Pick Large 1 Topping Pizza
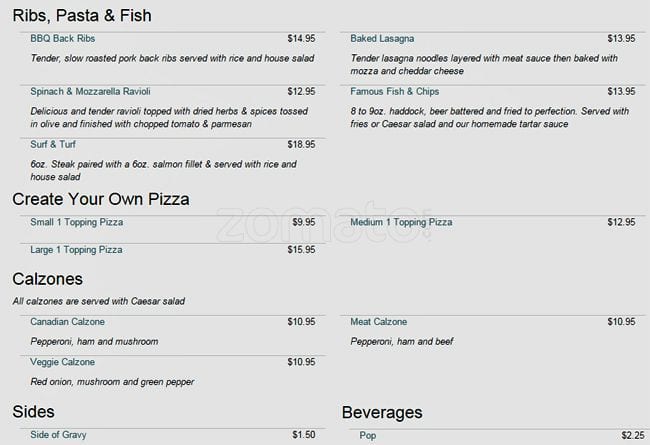This screenshot has width=650, height=445. (76, 249)
